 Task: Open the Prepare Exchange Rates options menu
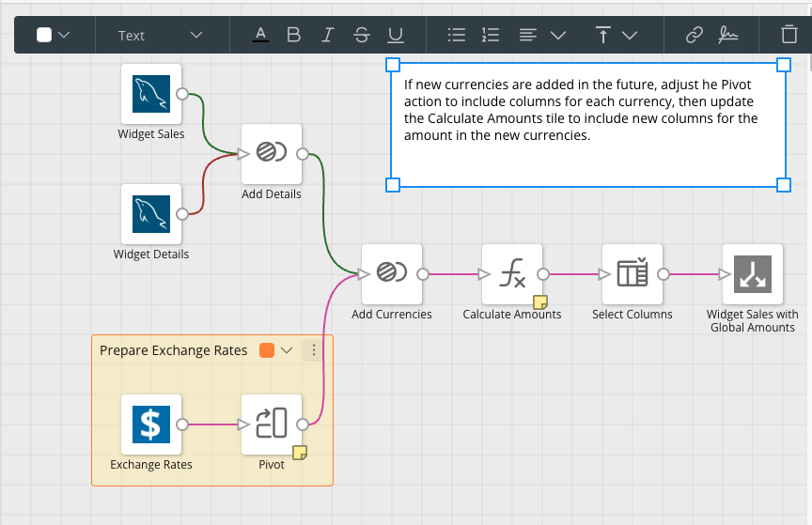click(313, 350)
